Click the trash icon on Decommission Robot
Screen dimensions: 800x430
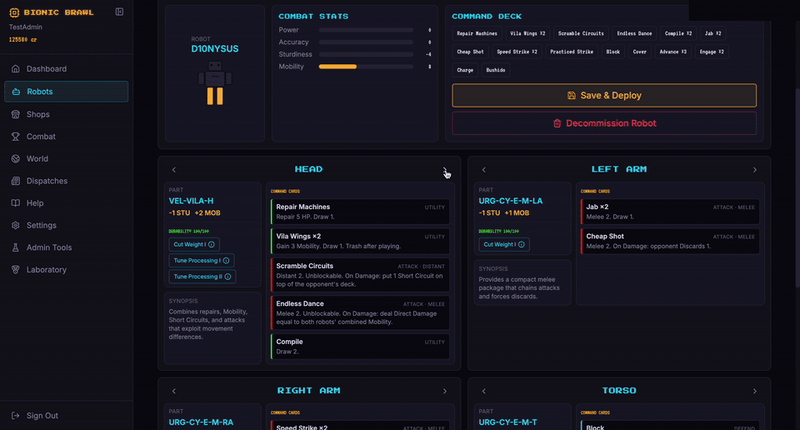tap(557, 123)
